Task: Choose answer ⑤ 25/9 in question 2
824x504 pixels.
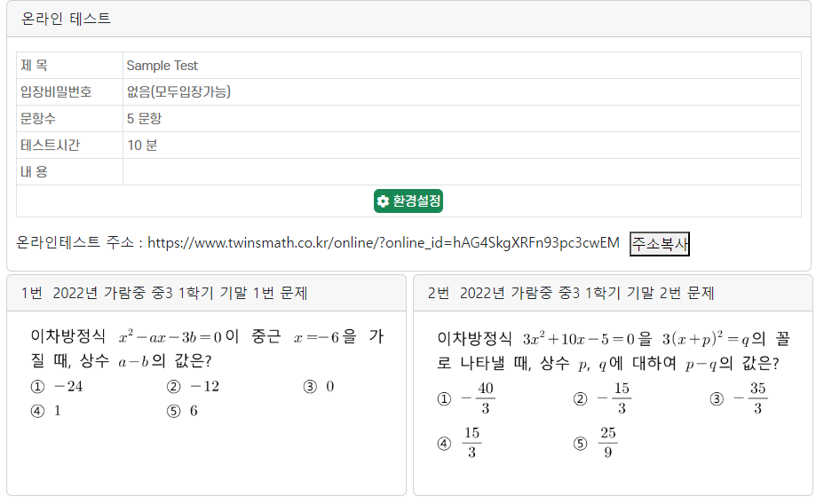Action: click(x=595, y=443)
